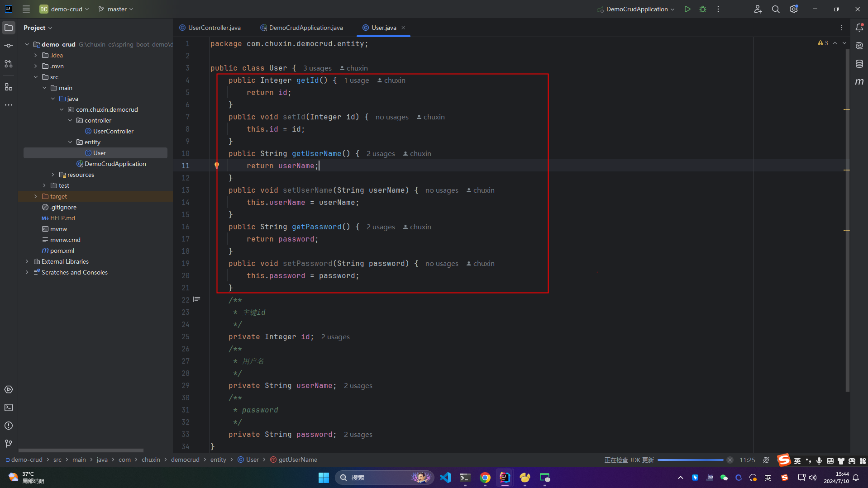Open the Database tool window
This screenshot has height=488, width=868.
[x=859, y=64]
